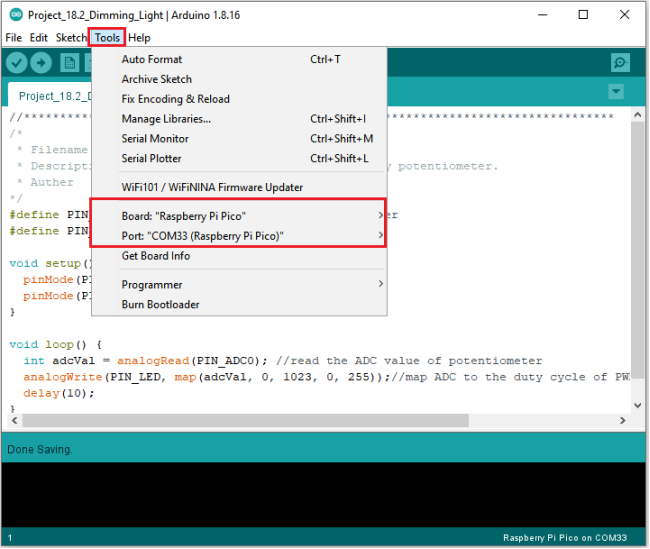Expand the Port submenu arrow
The width and height of the screenshot is (650, 549).
[x=381, y=235]
